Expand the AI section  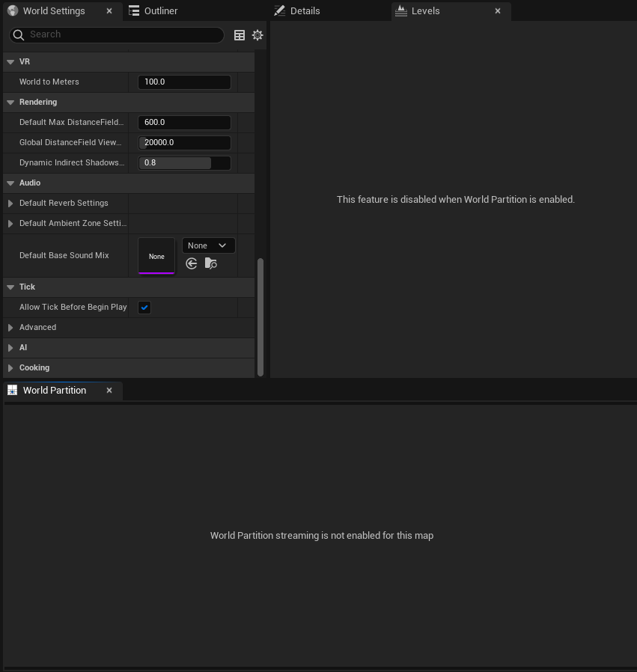pyautogui.click(x=10, y=347)
